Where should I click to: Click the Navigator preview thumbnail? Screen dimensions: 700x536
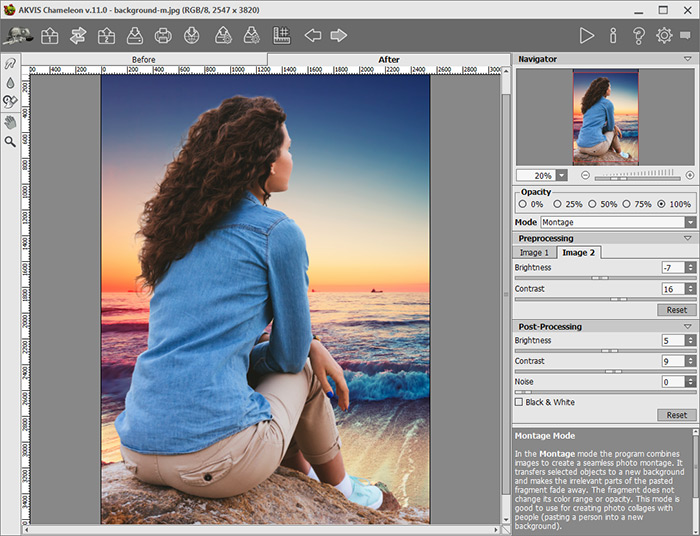tap(605, 117)
